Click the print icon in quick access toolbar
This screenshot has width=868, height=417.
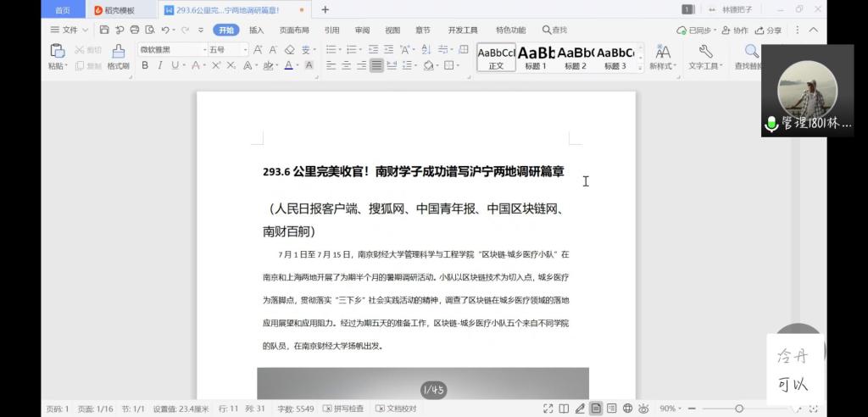coord(134,30)
